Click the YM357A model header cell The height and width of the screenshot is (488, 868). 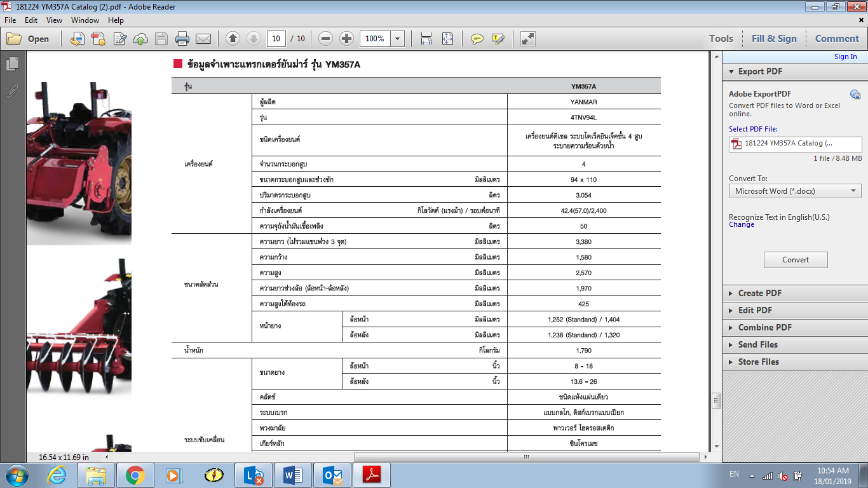[x=583, y=86]
